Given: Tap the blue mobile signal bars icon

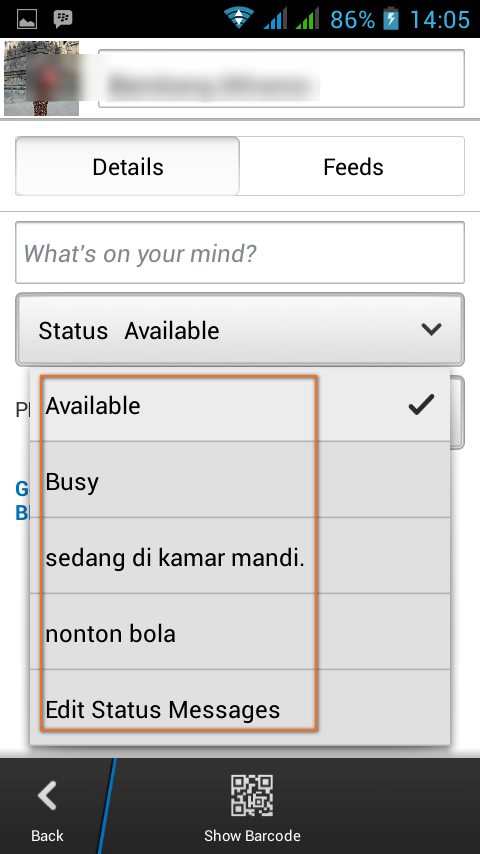Looking at the screenshot, I should coord(275,19).
